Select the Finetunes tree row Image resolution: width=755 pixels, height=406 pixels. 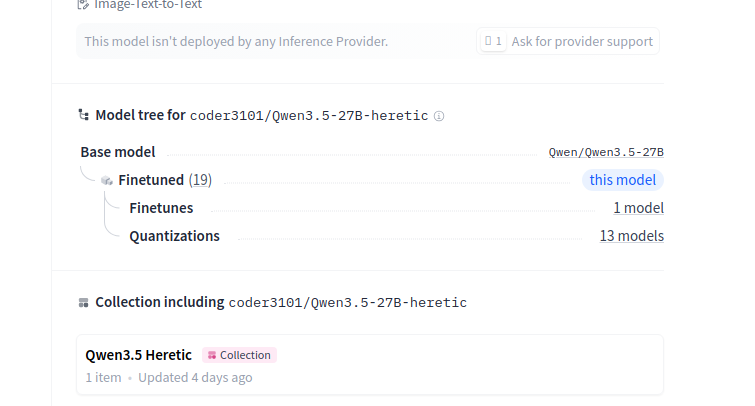click(161, 208)
